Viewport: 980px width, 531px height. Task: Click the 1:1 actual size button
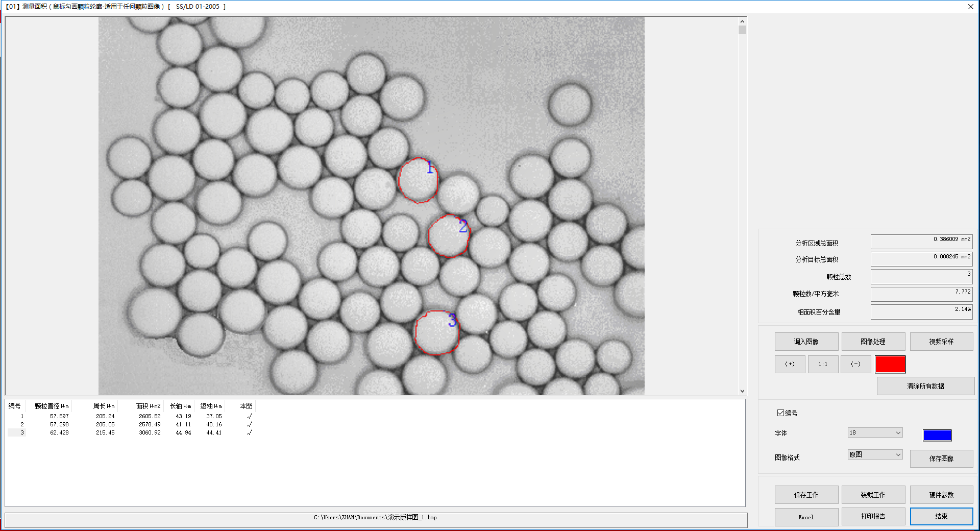pos(823,365)
